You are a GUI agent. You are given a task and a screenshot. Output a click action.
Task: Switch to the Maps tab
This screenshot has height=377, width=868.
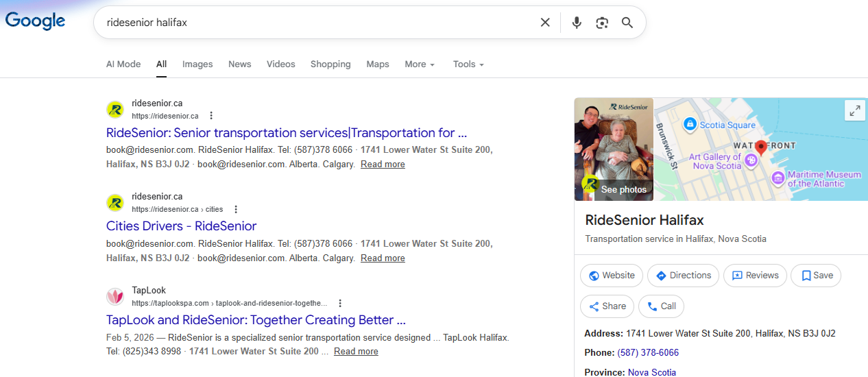click(x=378, y=64)
